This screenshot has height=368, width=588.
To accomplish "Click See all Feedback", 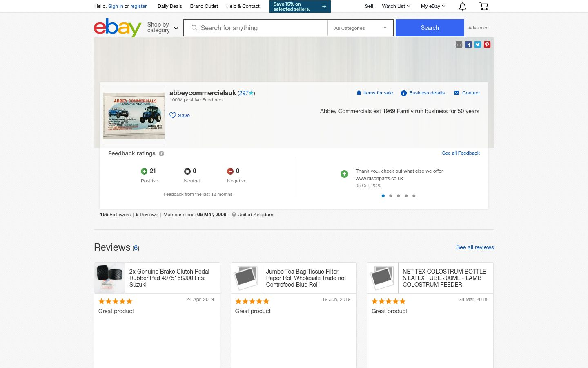I will pyautogui.click(x=461, y=153).
